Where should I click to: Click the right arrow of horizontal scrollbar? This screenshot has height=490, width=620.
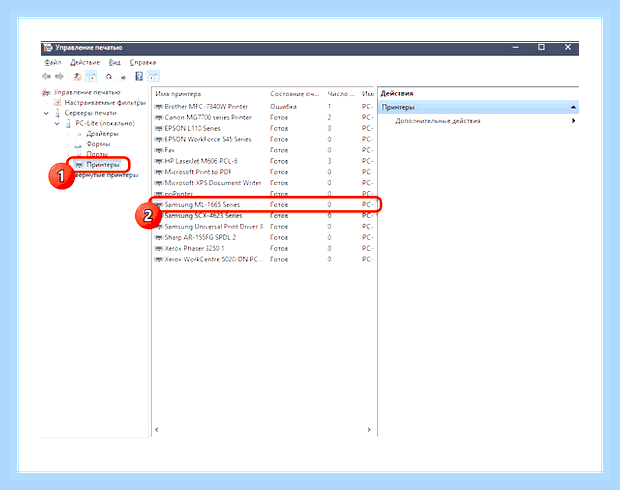(x=369, y=429)
